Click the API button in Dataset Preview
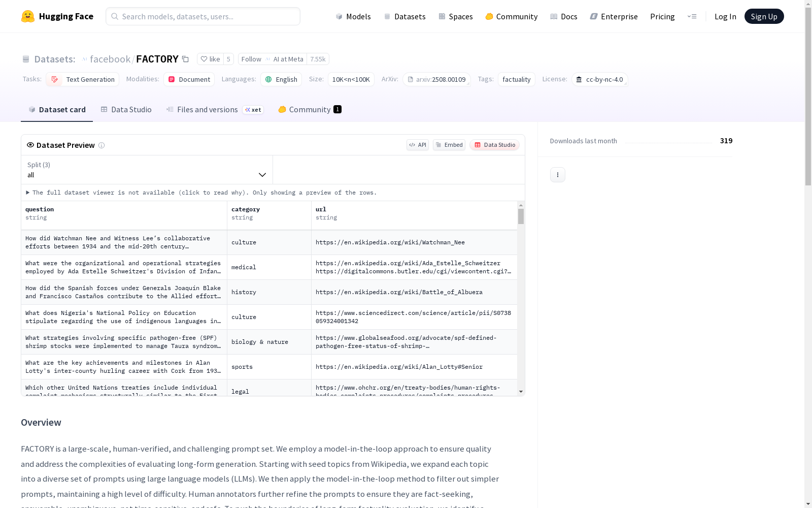812x508 pixels. point(418,145)
